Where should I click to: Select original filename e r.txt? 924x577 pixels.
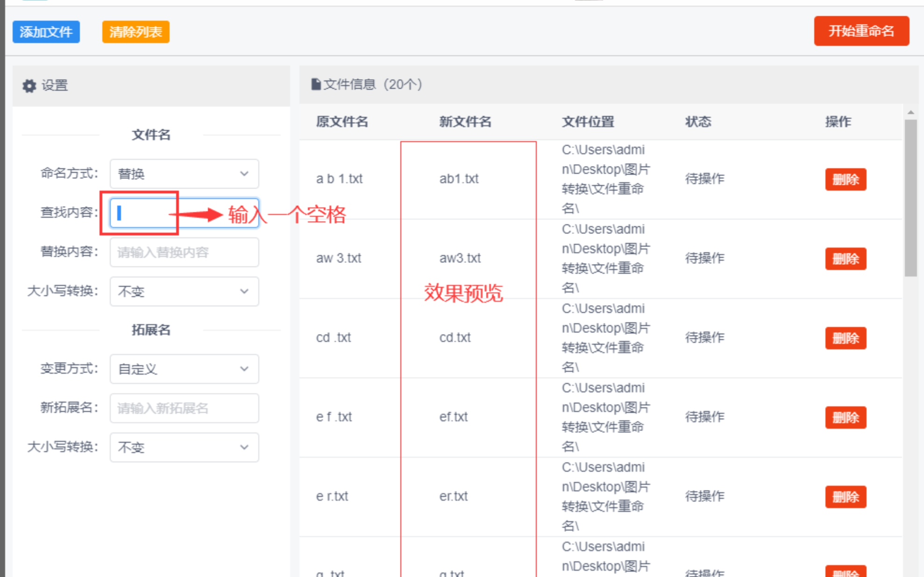[332, 496]
